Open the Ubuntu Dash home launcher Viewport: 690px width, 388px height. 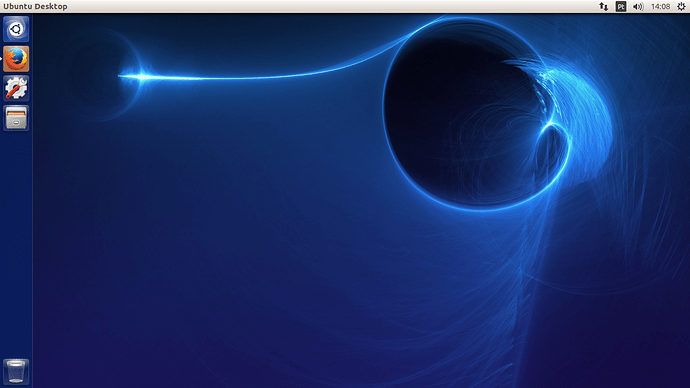point(16,29)
